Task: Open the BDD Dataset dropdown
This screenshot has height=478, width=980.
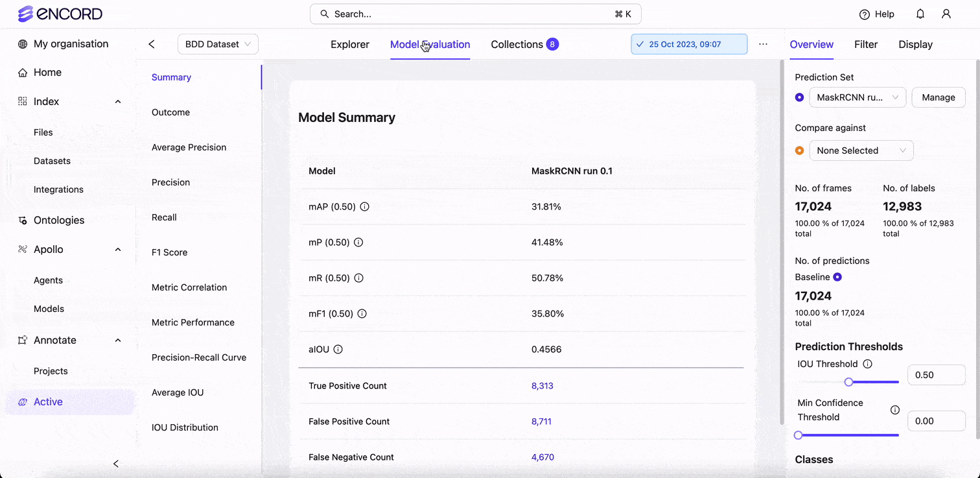Action: (218, 44)
